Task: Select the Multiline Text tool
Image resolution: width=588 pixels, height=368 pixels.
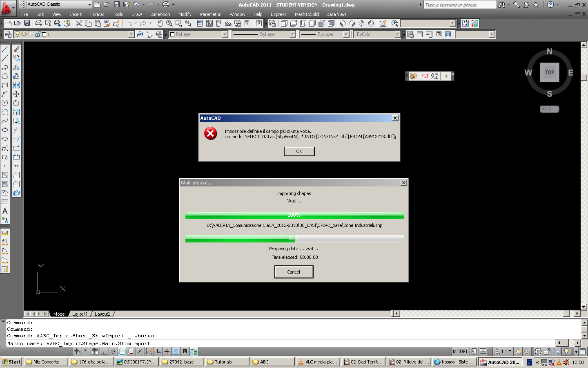Action: coord(5,211)
